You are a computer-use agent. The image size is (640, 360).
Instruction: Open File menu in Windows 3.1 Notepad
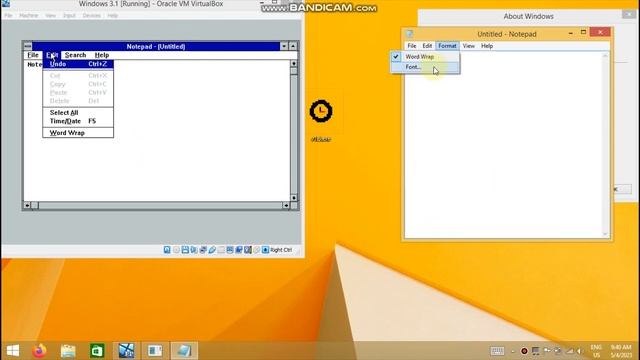(33, 55)
